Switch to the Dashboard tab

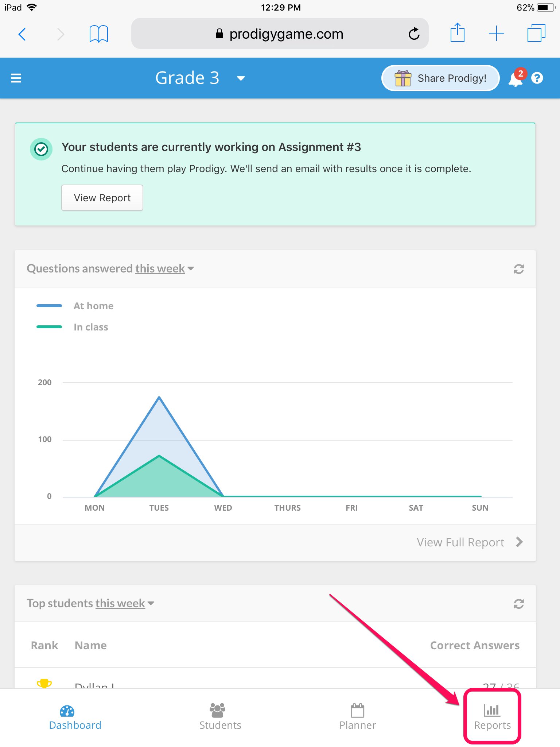(x=75, y=717)
